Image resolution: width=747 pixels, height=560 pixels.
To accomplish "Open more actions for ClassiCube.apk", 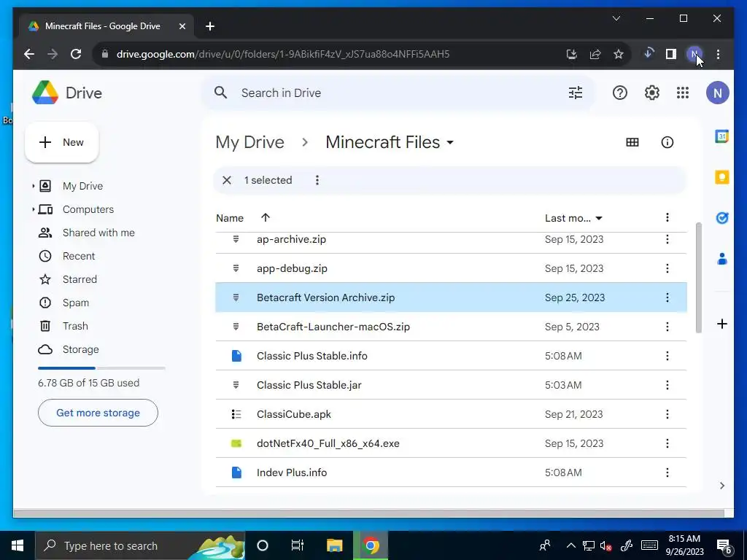I will coord(667,414).
